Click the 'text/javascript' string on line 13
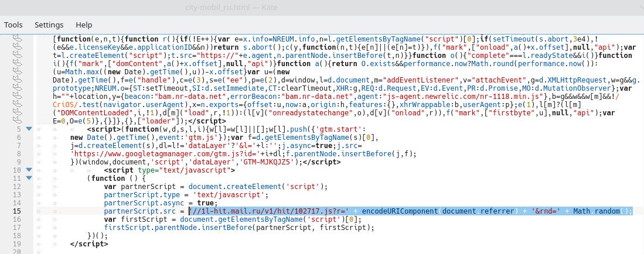 (229, 194)
